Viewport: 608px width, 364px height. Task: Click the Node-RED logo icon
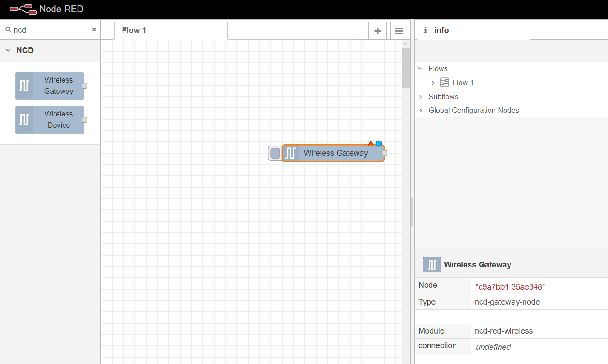pyautogui.click(x=23, y=9)
